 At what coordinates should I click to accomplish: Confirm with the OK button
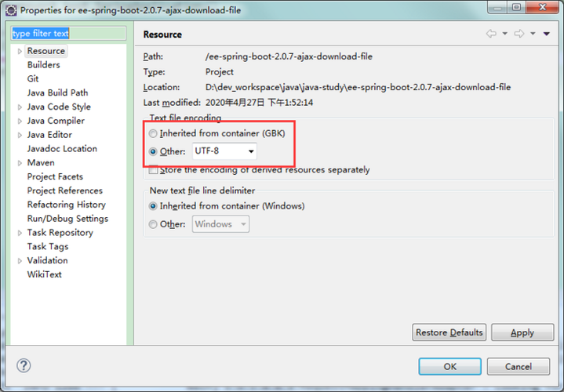coord(449,366)
